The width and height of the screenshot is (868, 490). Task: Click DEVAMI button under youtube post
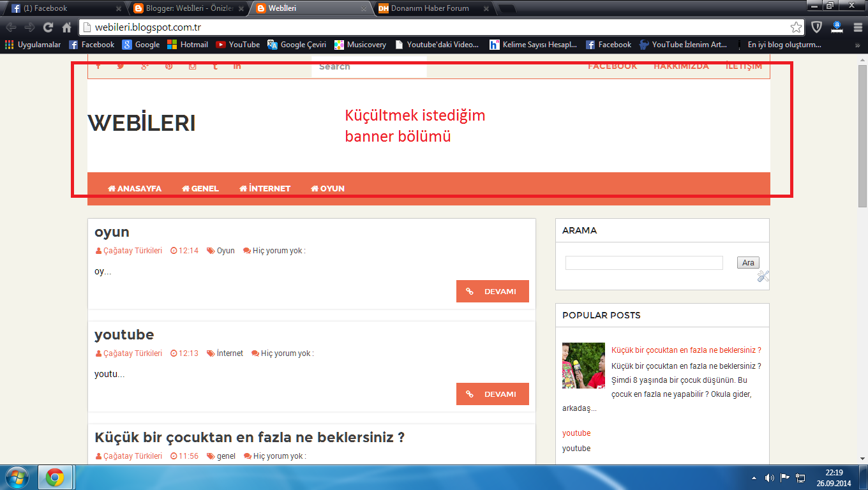click(x=493, y=394)
